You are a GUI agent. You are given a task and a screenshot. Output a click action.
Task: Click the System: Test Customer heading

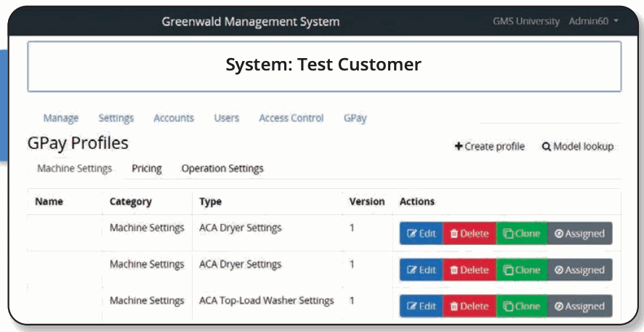coord(323,65)
